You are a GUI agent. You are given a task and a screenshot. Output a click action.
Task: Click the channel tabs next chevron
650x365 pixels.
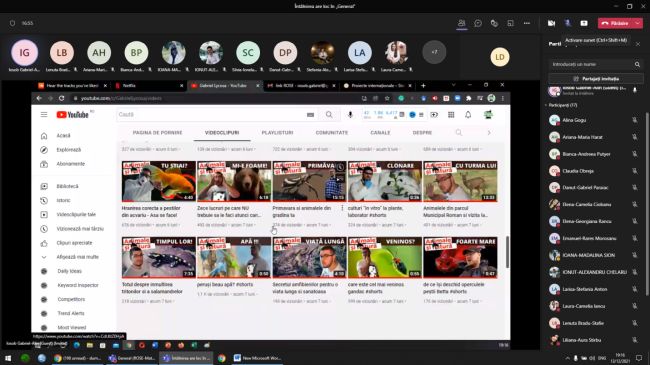pyautogui.click(x=489, y=133)
